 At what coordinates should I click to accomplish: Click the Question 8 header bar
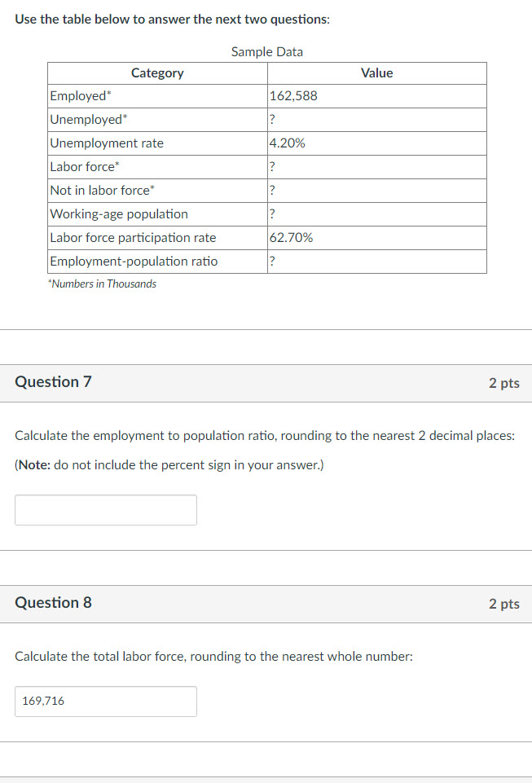52,604
